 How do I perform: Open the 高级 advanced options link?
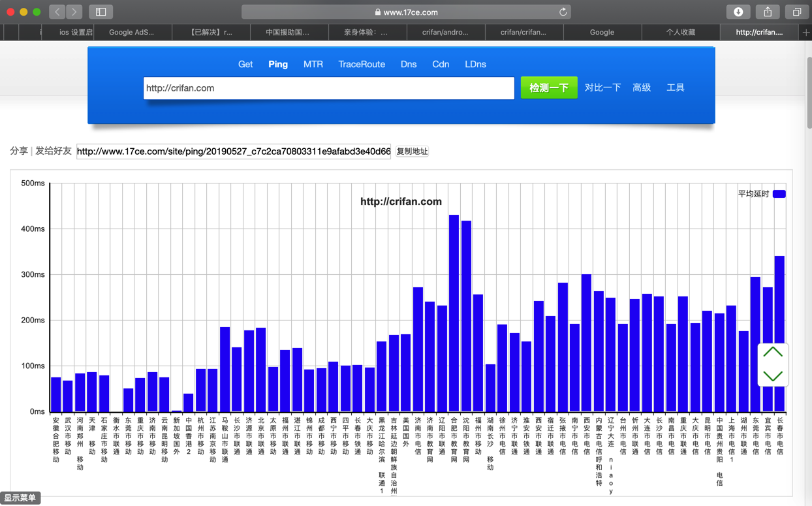(x=642, y=87)
